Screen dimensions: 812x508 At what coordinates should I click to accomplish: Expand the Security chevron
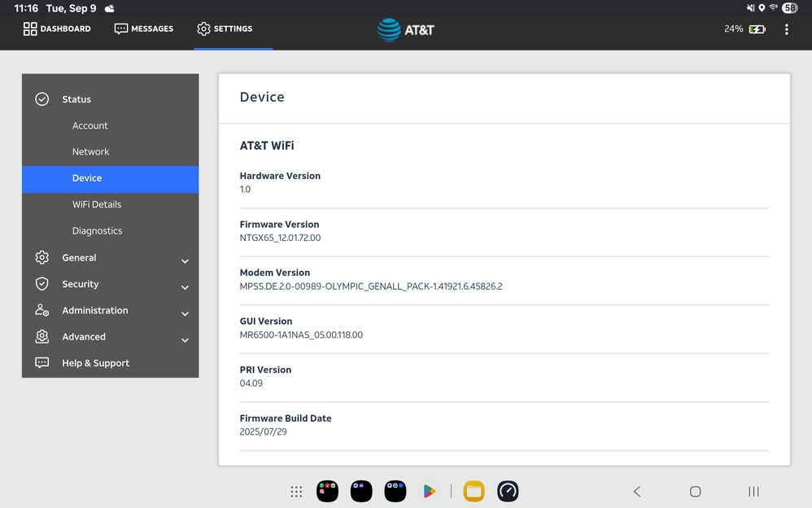pos(185,287)
